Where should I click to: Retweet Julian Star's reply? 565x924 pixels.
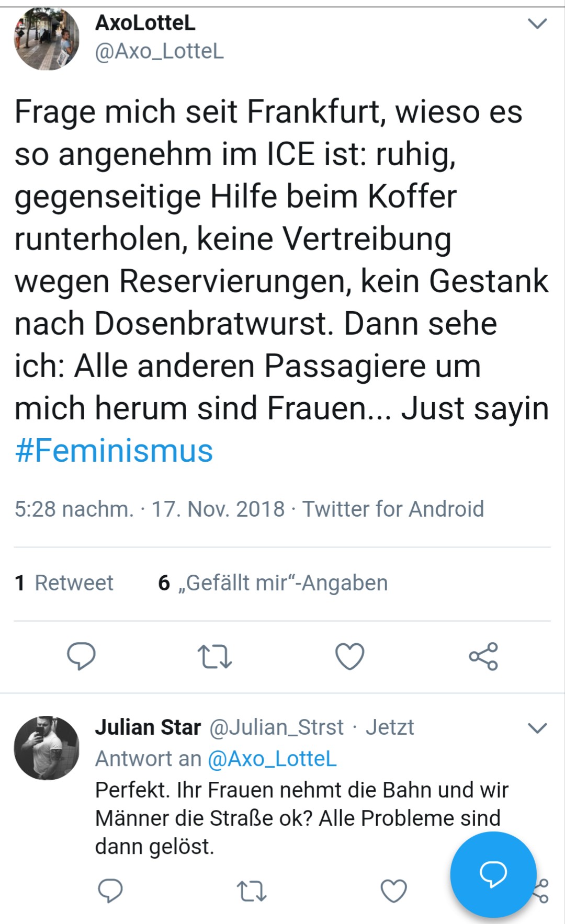tap(252, 891)
